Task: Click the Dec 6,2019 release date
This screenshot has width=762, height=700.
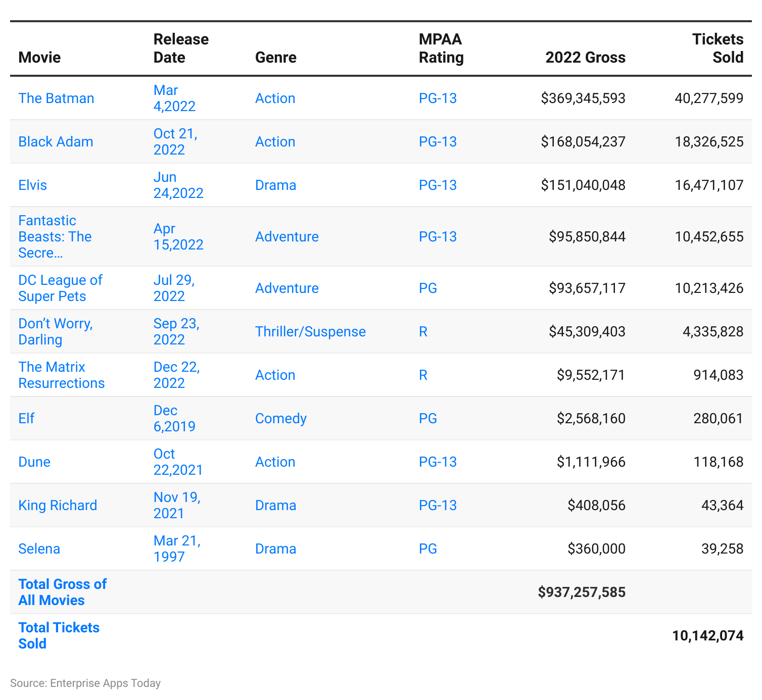Action: [x=174, y=418]
